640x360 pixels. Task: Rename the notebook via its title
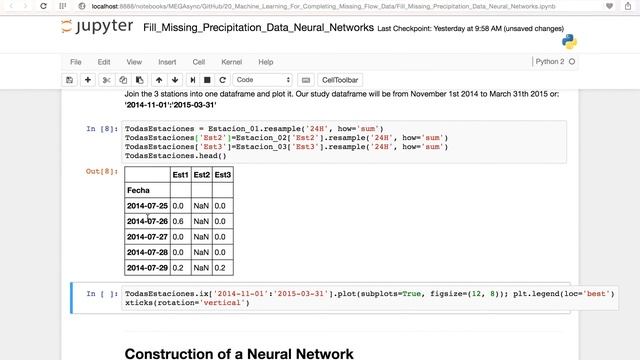258,27
